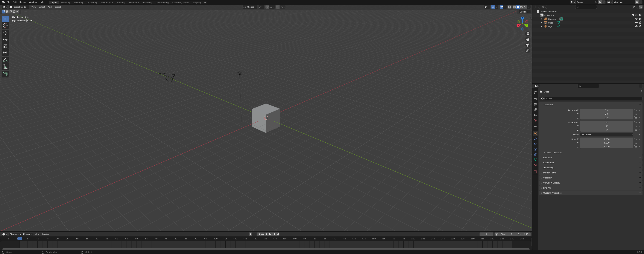The image size is (644, 254).
Task: Open the Object Mode dropdown
Action: [19, 7]
